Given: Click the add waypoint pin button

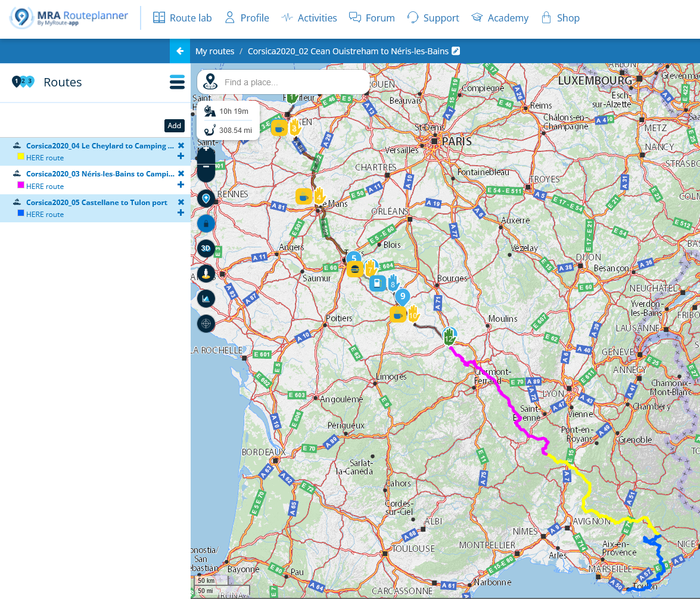Looking at the screenshot, I should 206,198.
